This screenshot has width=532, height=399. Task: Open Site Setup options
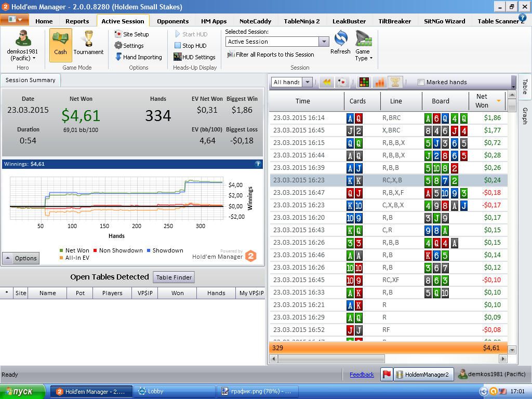tap(131, 34)
